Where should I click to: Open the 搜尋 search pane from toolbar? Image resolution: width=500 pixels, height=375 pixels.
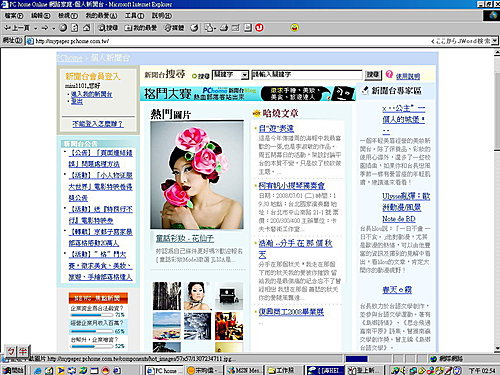pos(107,28)
